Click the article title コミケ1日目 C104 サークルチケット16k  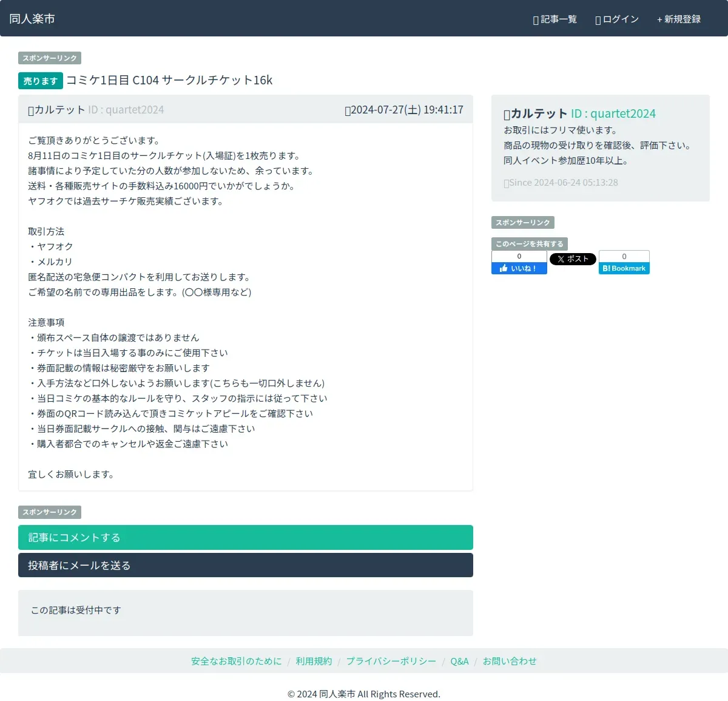coord(169,80)
